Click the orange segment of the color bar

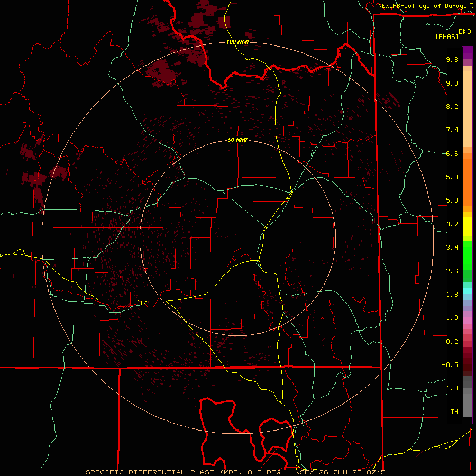[467, 183]
